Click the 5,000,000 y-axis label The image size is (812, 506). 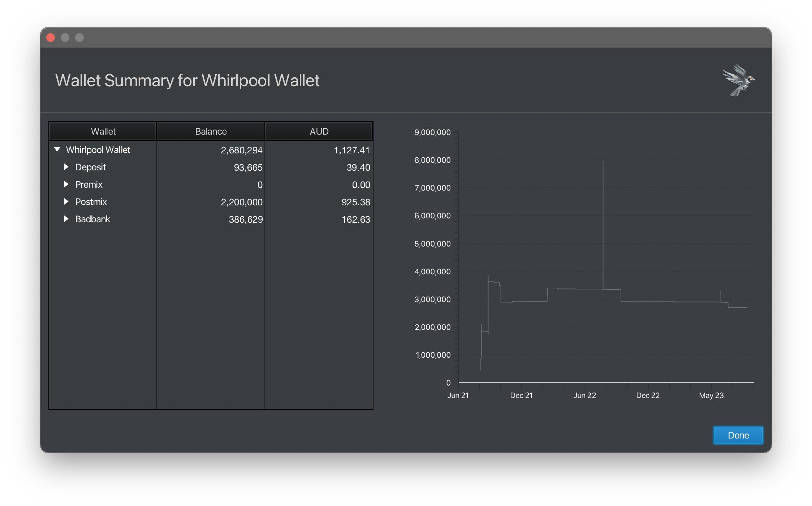point(432,244)
